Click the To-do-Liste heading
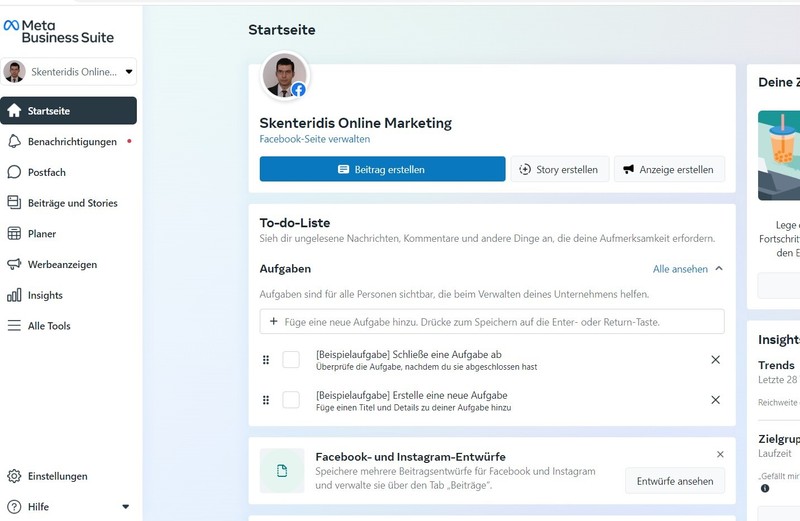Image resolution: width=800 pixels, height=521 pixels. click(x=294, y=223)
